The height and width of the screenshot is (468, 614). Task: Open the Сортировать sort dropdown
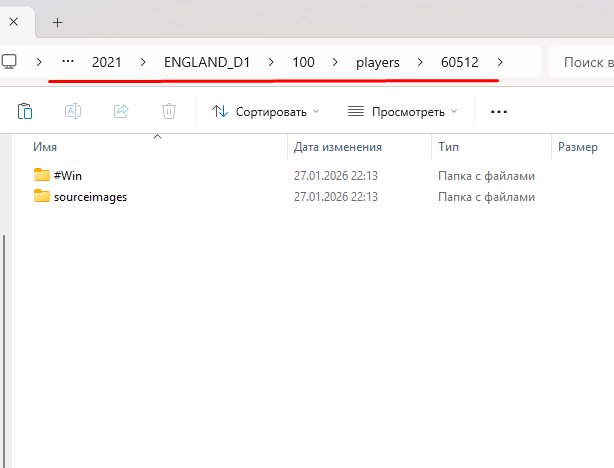pyautogui.click(x=265, y=112)
